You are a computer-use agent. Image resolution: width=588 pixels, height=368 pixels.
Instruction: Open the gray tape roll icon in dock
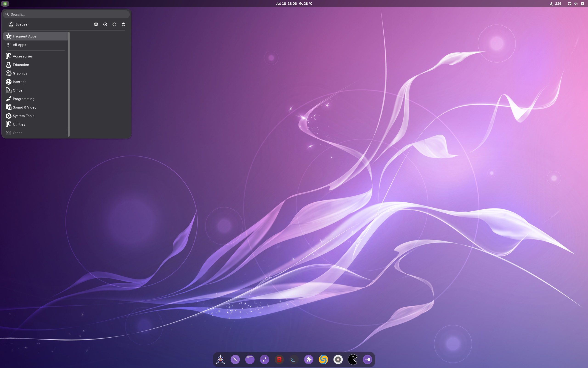[338, 359]
